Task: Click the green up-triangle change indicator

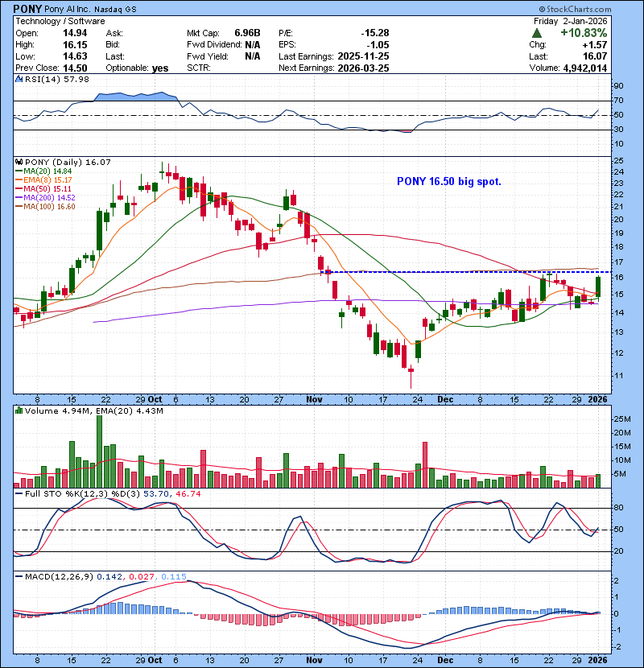Action: tap(537, 33)
